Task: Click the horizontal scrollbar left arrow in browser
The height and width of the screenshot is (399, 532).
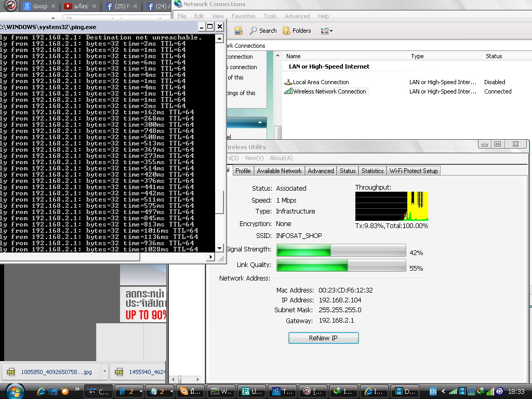Action: click(174, 379)
